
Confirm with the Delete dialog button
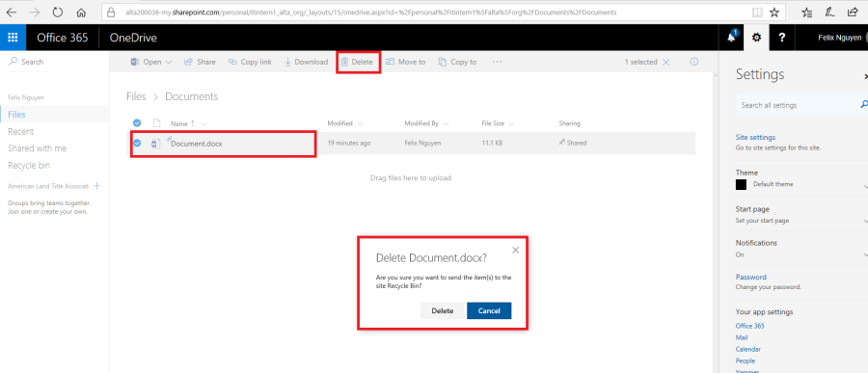(443, 311)
